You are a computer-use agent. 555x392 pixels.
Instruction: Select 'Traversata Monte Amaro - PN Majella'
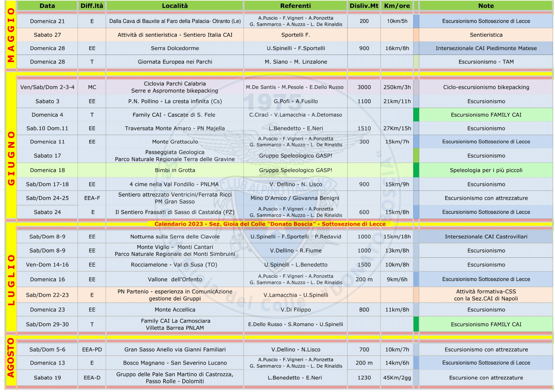[175, 128]
